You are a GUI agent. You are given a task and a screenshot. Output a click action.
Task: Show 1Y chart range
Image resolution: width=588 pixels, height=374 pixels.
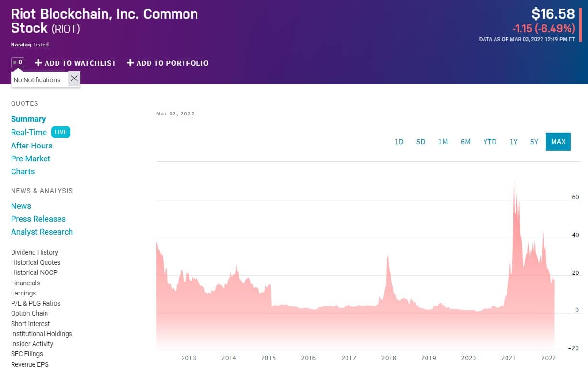point(513,142)
